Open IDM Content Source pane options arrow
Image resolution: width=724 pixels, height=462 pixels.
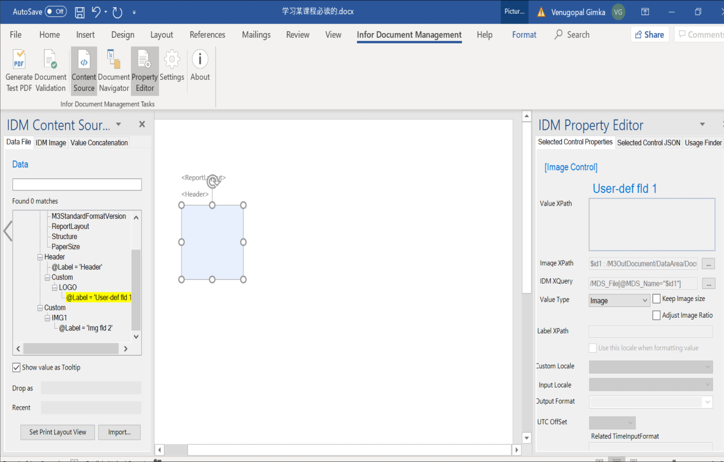click(119, 125)
